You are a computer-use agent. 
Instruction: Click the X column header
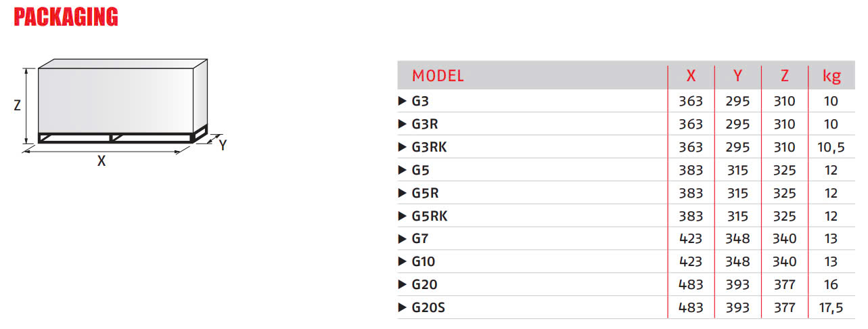[691, 76]
